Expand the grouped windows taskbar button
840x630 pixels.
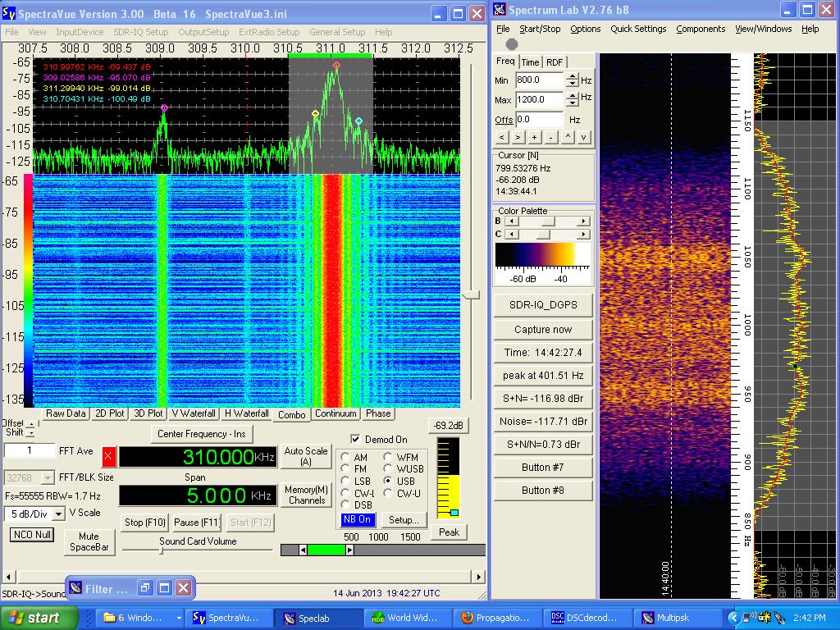click(x=141, y=618)
